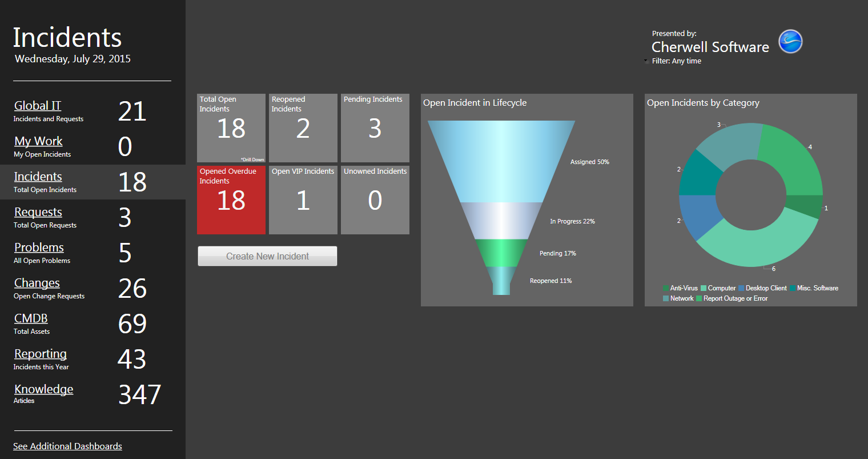Open the Requests dashboard link
868x459 pixels.
click(38, 212)
